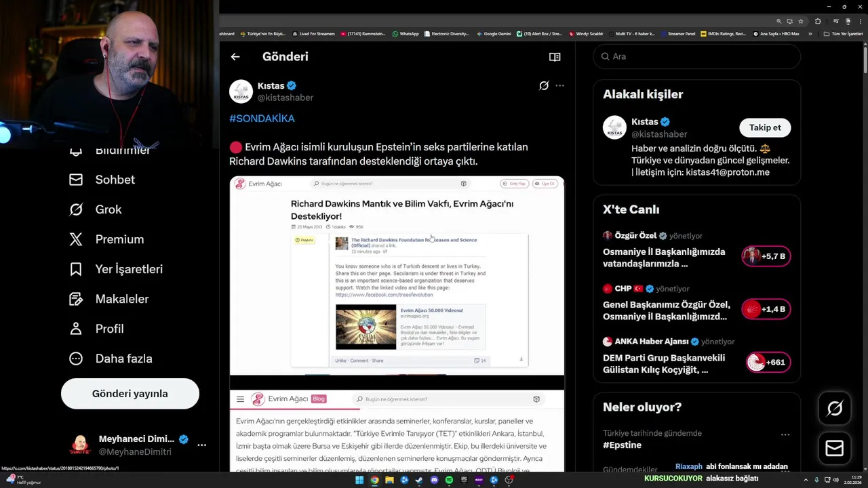Open WhatsApp bookmark

[x=406, y=33]
